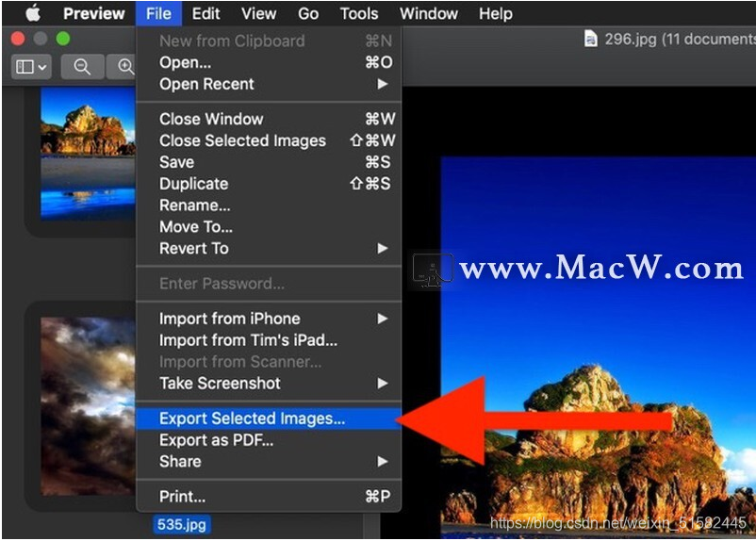756x541 pixels.
Task: Expand the Take Screenshot submenu
Action: tap(269, 384)
